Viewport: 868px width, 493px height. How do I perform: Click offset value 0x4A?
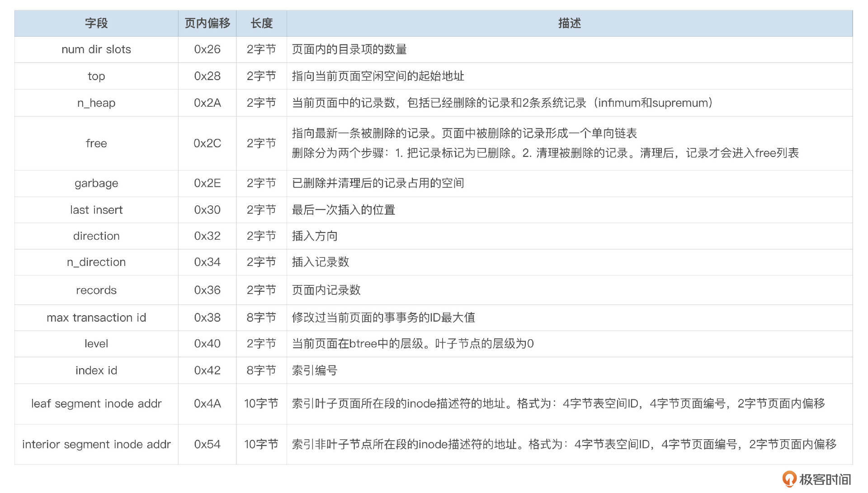[207, 403]
